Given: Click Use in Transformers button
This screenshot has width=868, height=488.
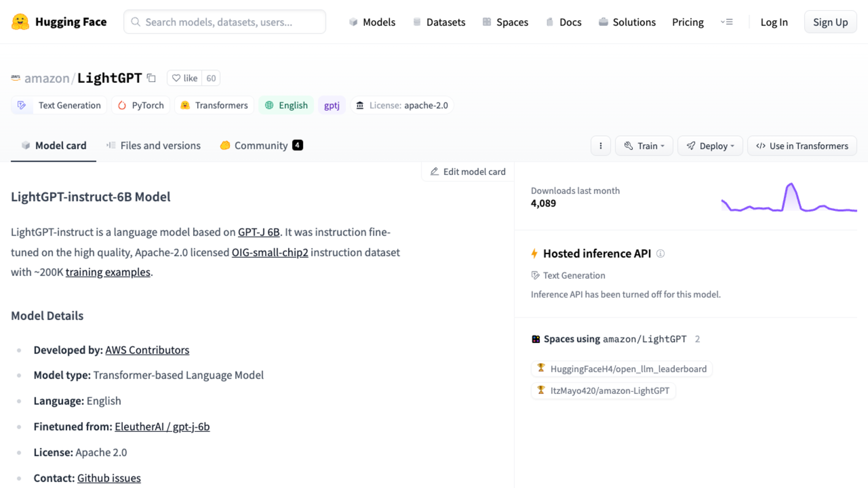Looking at the screenshot, I should tap(802, 146).
